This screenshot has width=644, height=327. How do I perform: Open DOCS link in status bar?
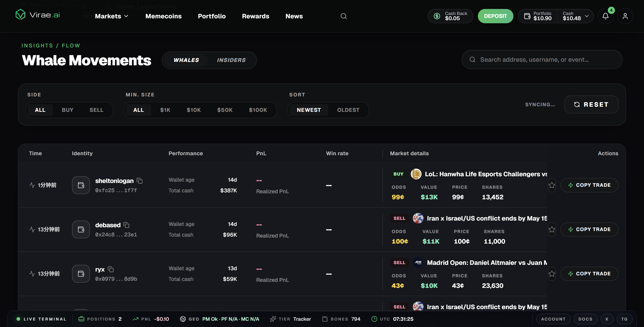click(585, 319)
